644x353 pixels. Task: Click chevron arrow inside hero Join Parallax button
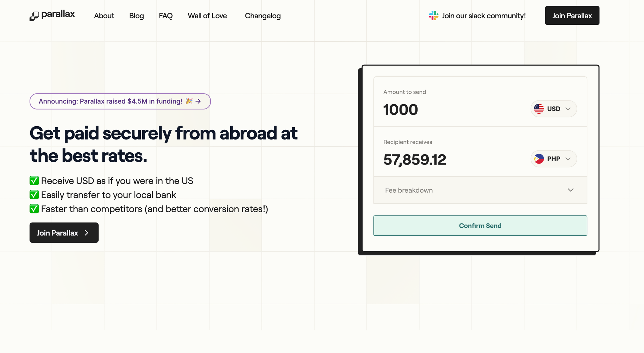tap(86, 233)
